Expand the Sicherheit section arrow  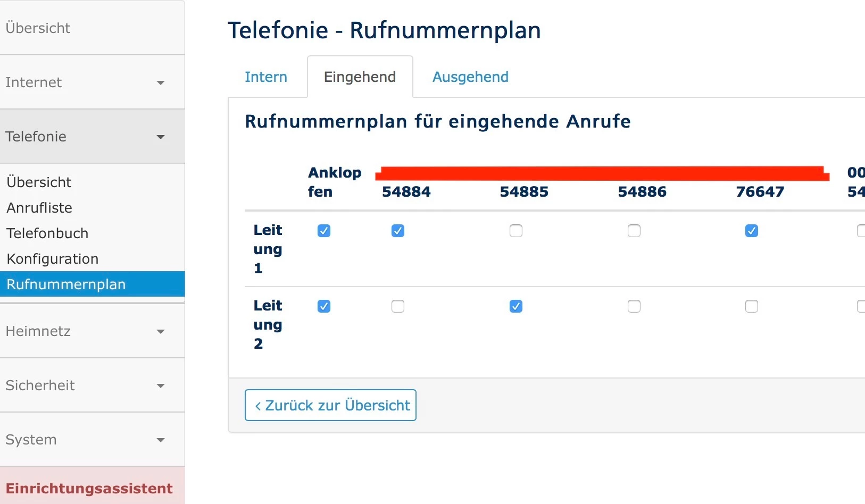pos(161,386)
